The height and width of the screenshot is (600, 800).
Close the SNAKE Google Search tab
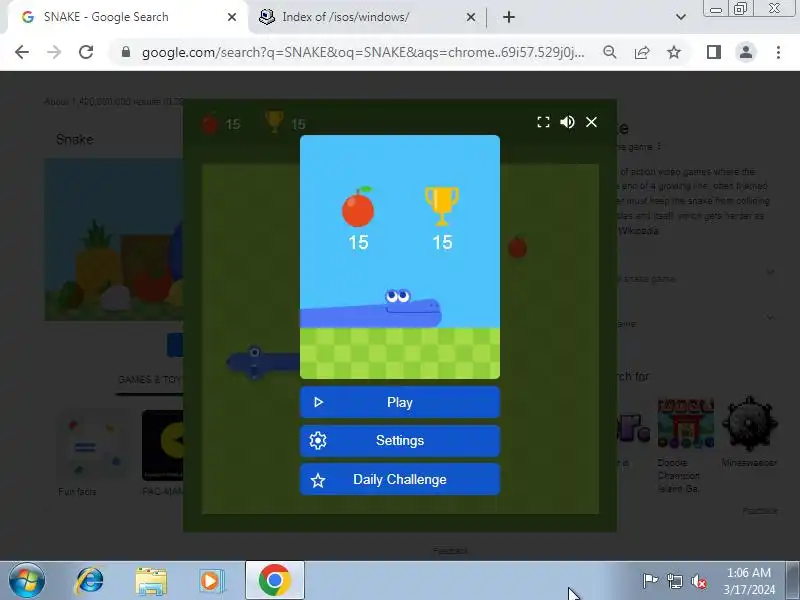232,17
